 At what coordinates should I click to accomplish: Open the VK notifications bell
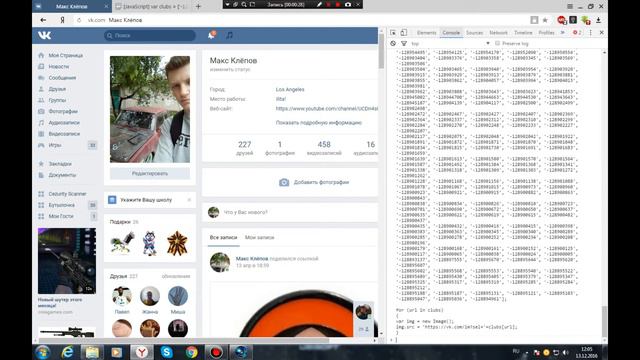pos(211,36)
